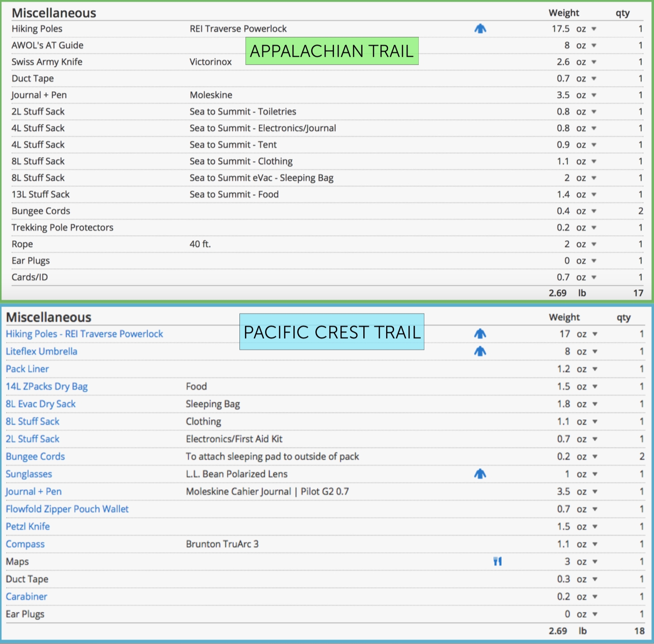Click the 'Swiss Army Knife' item name
The image size is (654, 644).
point(47,62)
